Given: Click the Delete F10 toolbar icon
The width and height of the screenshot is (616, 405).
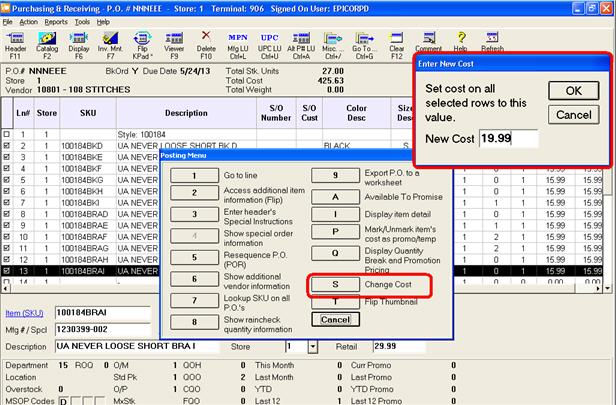Looking at the screenshot, I should [205, 40].
